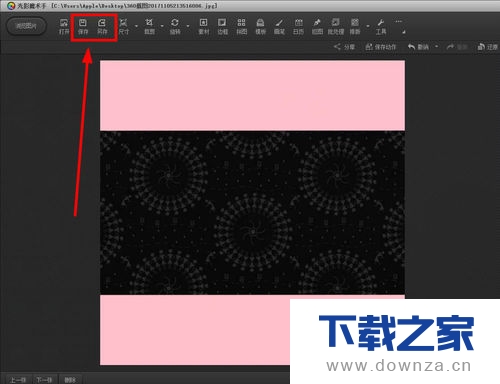Open the 排版 layout tool

point(355,27)
